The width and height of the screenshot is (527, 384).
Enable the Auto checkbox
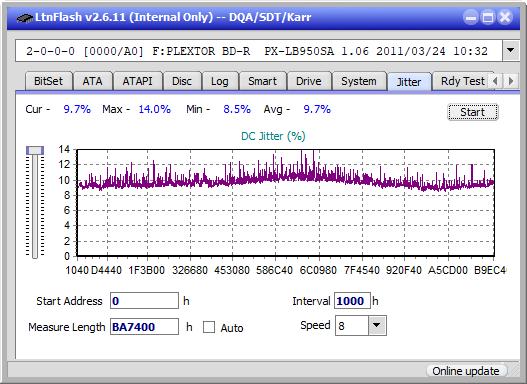(x=209, y=327)
